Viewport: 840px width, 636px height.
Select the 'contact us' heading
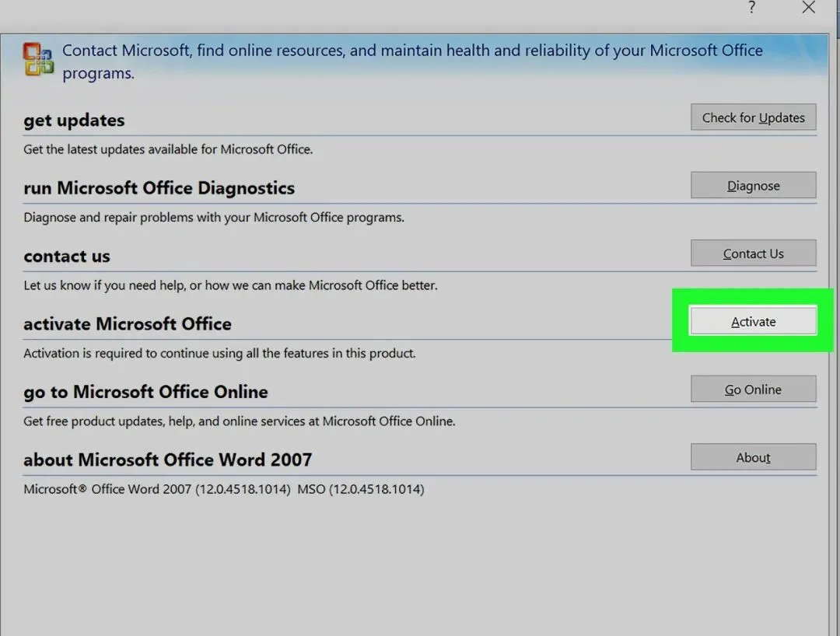click(67, 256)
